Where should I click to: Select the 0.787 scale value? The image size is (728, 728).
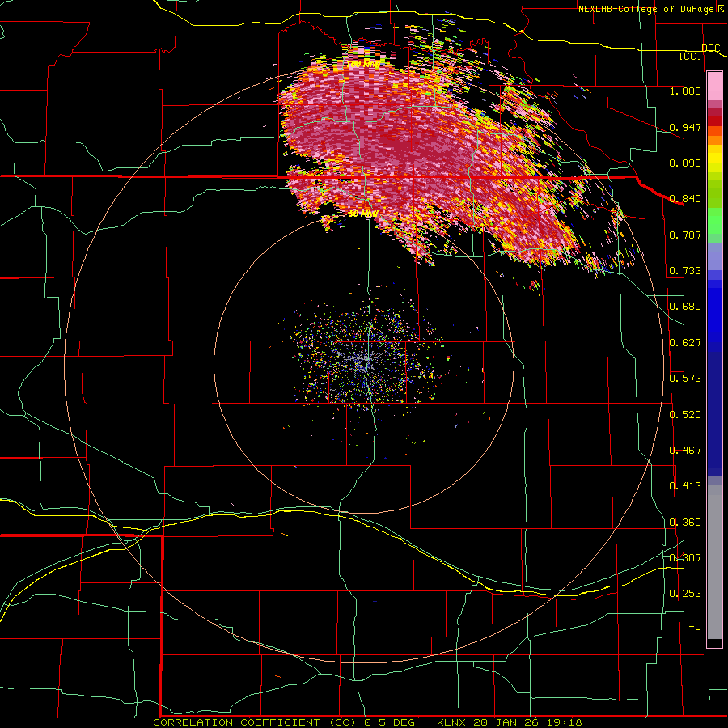685,235
